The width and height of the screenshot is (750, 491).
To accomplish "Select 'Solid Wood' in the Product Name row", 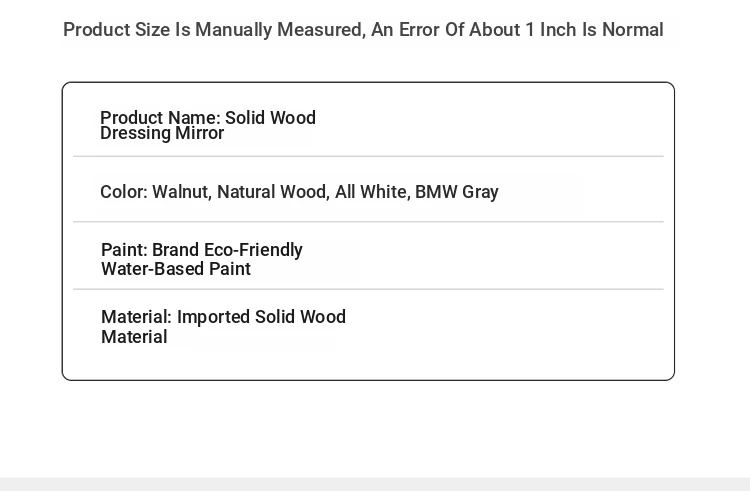I will pos(270,118).
